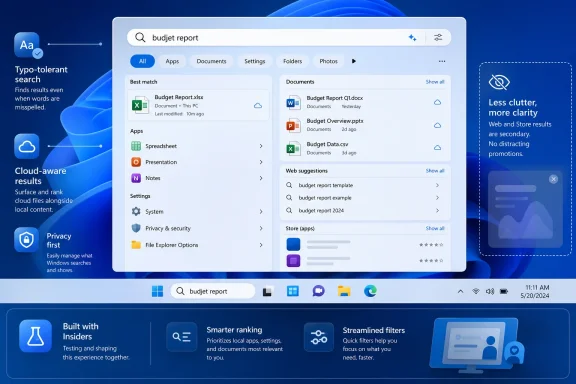Show hidden icons via tray caret
The height and width of the screenshot is (384, 576).
pyautogui.click(x=460, y=291)
